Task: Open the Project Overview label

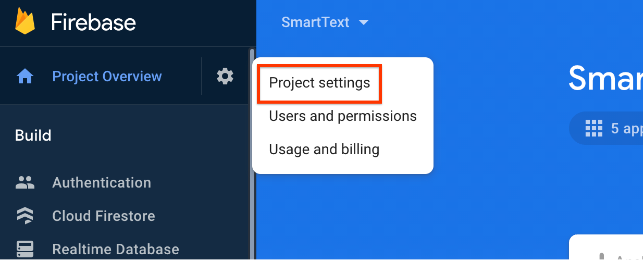Action: point(107,77)
